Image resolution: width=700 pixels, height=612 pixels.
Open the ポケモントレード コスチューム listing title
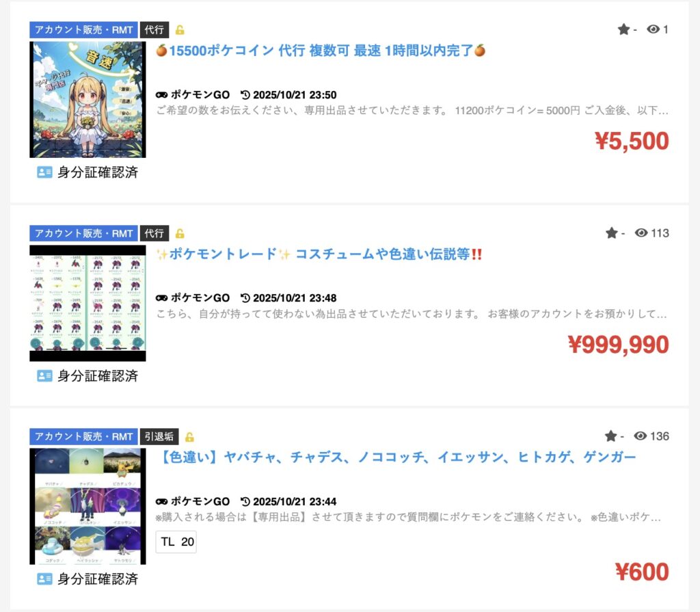(319, 254)
